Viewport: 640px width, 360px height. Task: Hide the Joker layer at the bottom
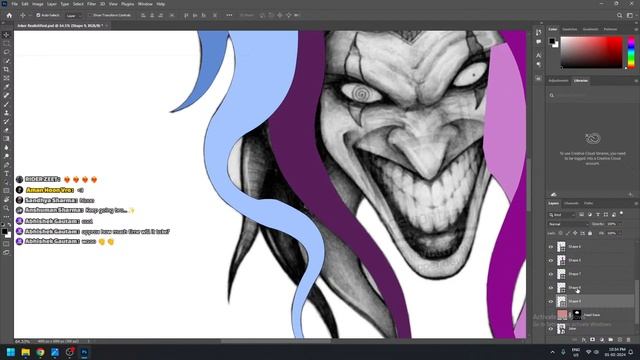551,329
